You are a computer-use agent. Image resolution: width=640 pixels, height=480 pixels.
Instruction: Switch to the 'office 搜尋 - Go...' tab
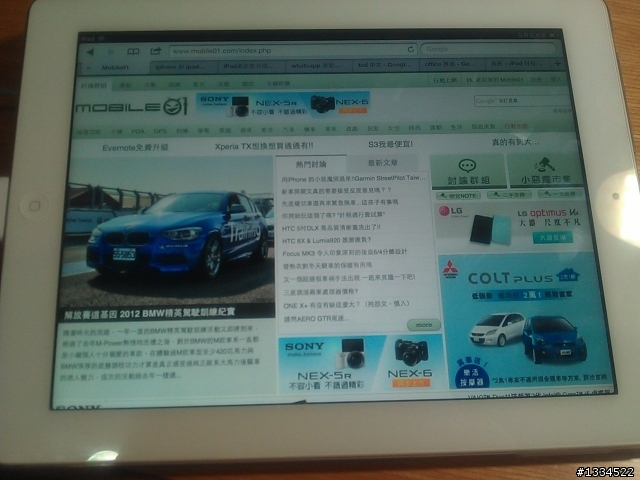[450, 64]
